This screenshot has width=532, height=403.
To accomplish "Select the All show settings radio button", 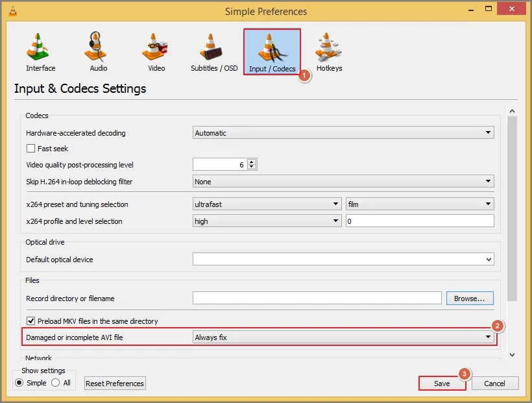I will [x=56, y=383].
